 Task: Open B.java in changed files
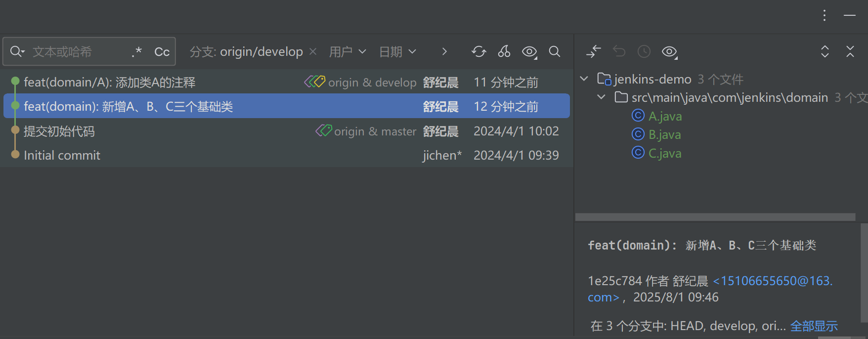tap(664, 134)
